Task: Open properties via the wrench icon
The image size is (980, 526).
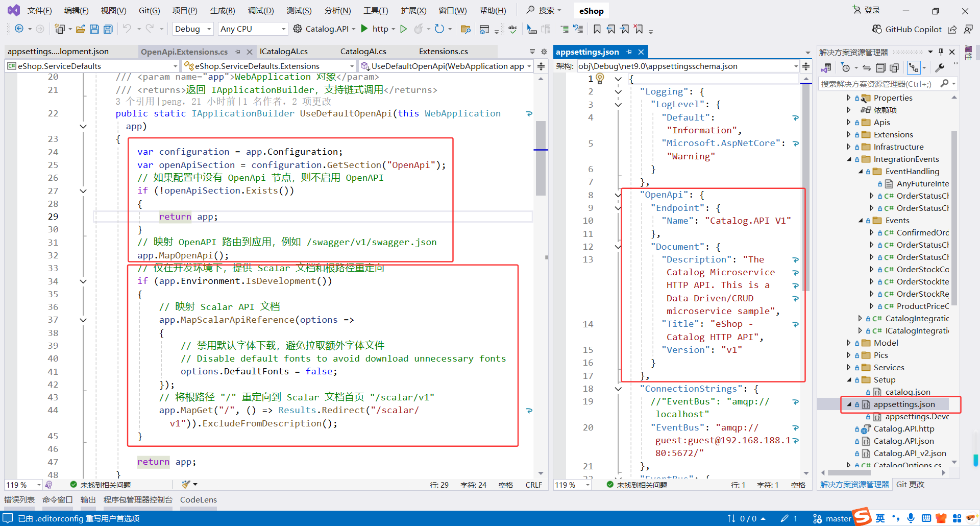Action: pyautogui.click(x=939, y=68)
